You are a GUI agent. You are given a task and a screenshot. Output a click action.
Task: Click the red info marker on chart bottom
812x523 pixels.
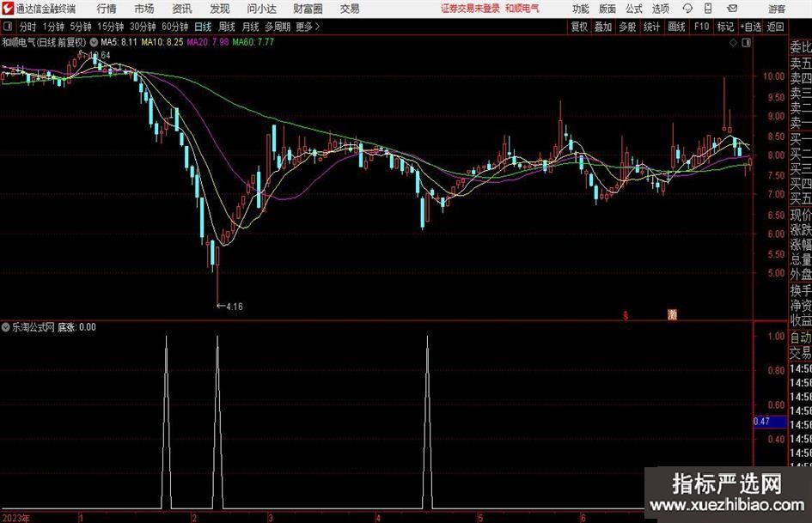pos(626,315)
